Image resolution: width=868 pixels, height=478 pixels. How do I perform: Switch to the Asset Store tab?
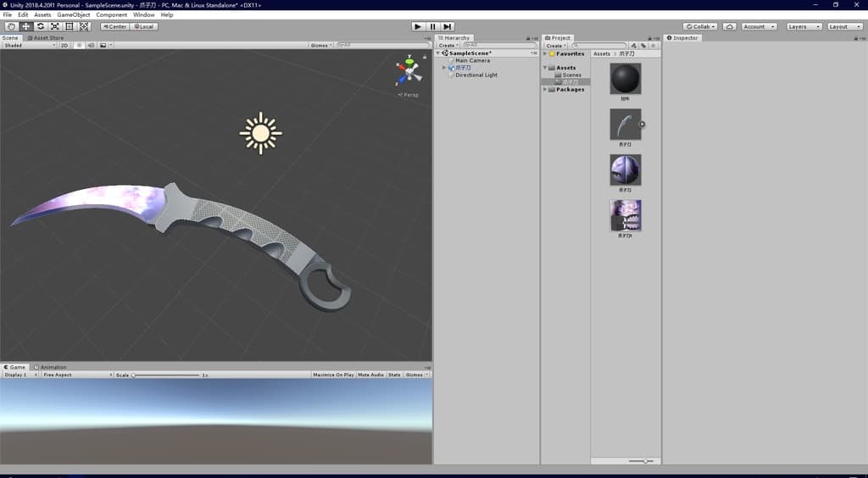[x=47, y=38]
